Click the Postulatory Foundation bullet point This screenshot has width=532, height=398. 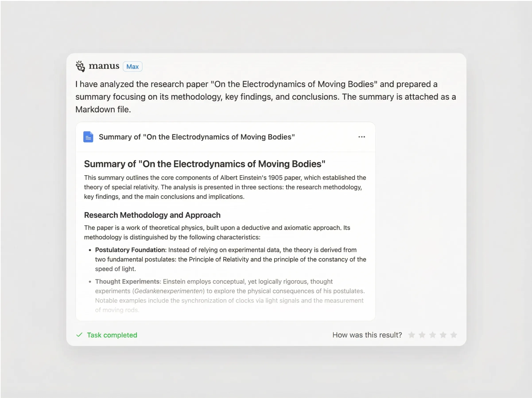tap(230, 259)
